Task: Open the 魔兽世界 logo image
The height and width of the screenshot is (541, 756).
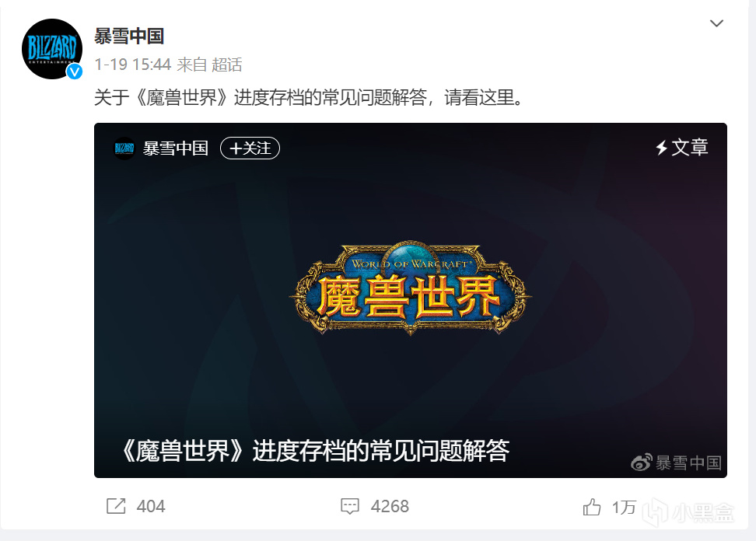Action: tap(411, 288)
